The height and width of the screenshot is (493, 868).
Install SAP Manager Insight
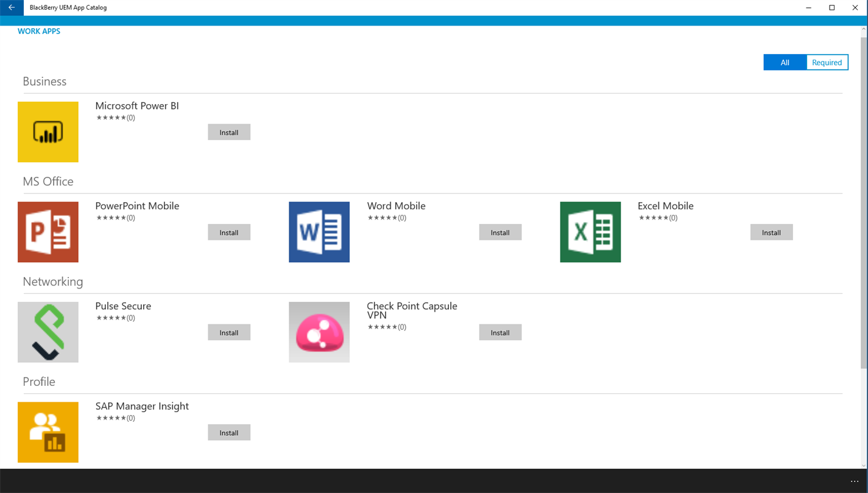click(229, 433)
